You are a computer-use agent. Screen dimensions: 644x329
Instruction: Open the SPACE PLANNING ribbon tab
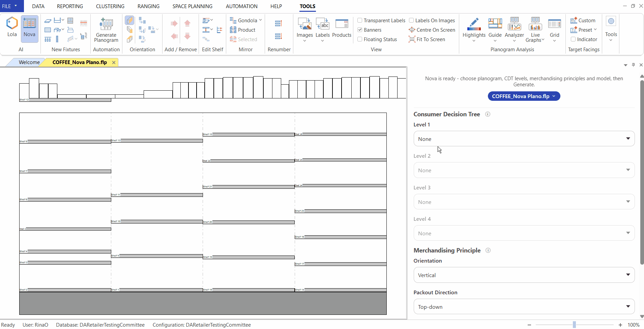[192, 6]
